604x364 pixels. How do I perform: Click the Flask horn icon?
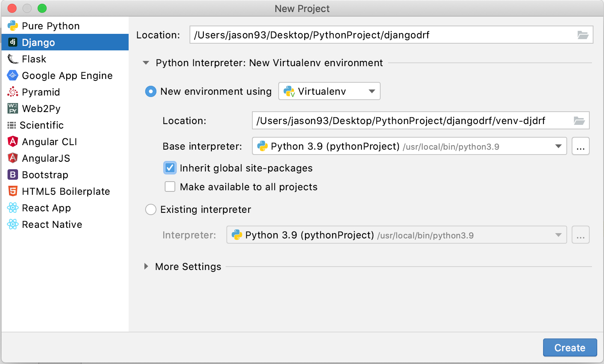point(13,59)
